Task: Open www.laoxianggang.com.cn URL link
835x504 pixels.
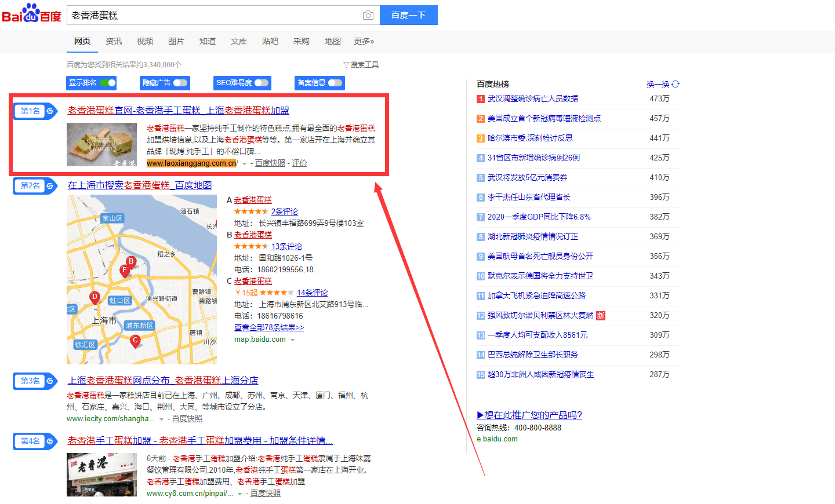Action: coord(192,163)
